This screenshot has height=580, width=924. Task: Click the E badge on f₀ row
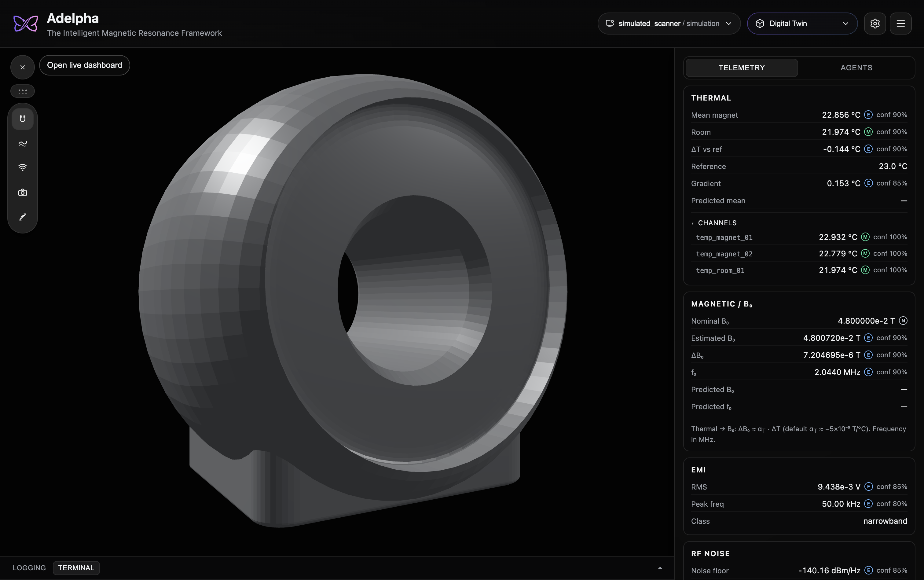coord(868,372)
